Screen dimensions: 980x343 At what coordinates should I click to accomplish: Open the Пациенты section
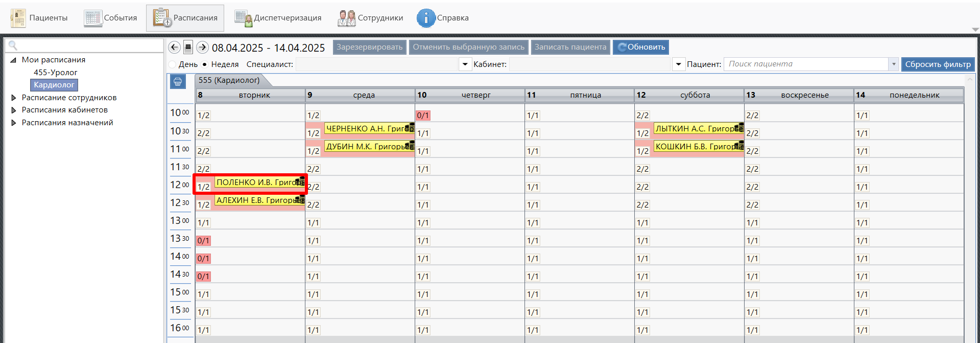39,18
